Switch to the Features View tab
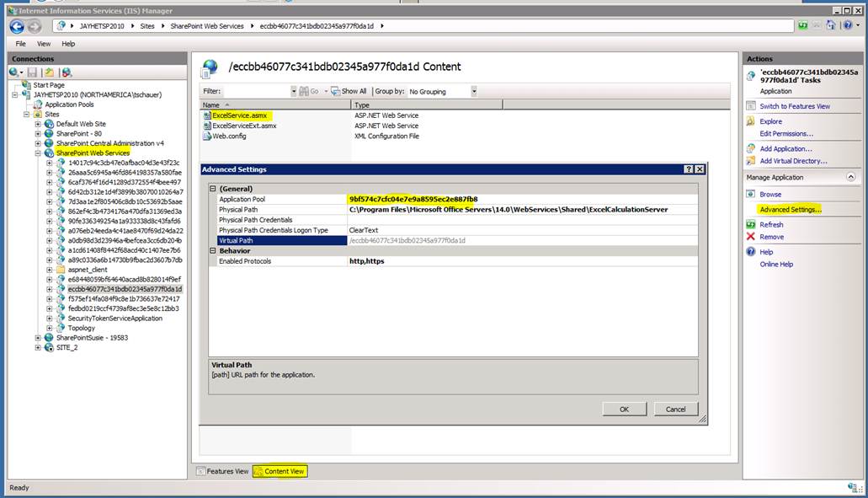The height and width of the screenshot is (498, 868). [222, 471]
